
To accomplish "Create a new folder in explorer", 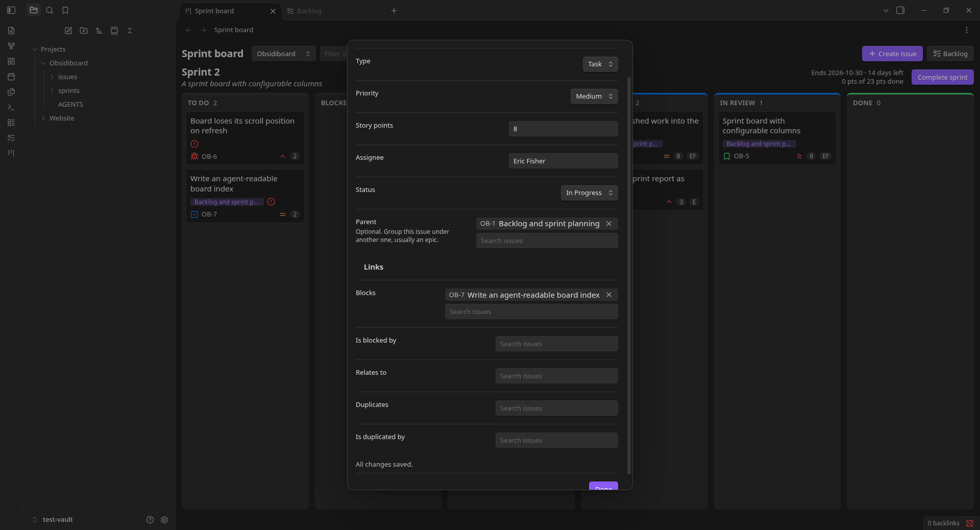I will (84, 31).
